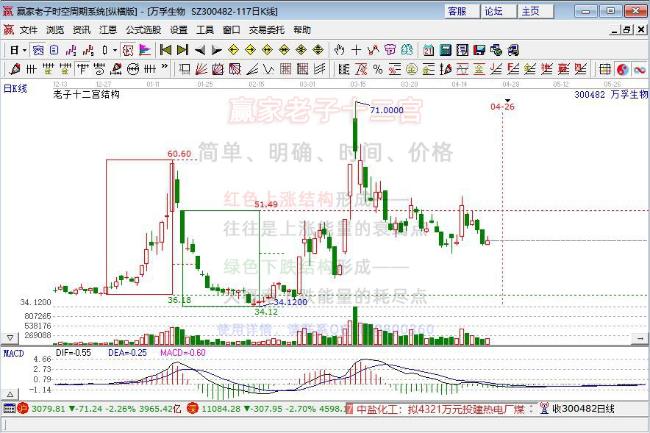Screen dimensions: 650x433
Task: Step back with the black left triangle
Action: pyautogui.click(x=199, y=50)
